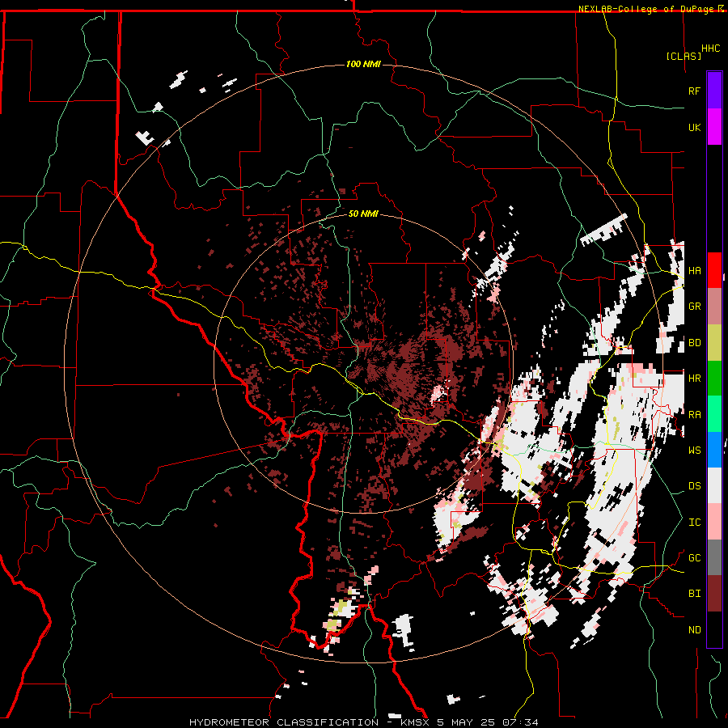Click the GC legend label
Viewport: 728px width, 728px height.
(x=694, y=558)
